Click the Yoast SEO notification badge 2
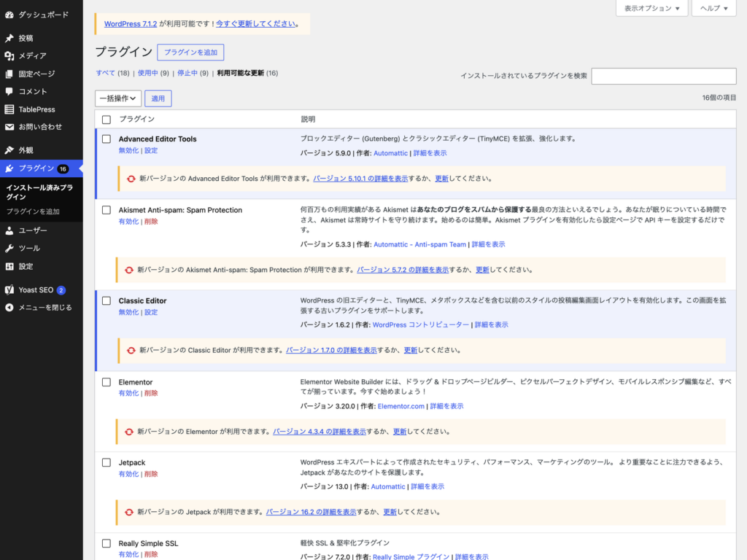The width and height of the screenshot is (747, 560). click(x=61, y=290)
